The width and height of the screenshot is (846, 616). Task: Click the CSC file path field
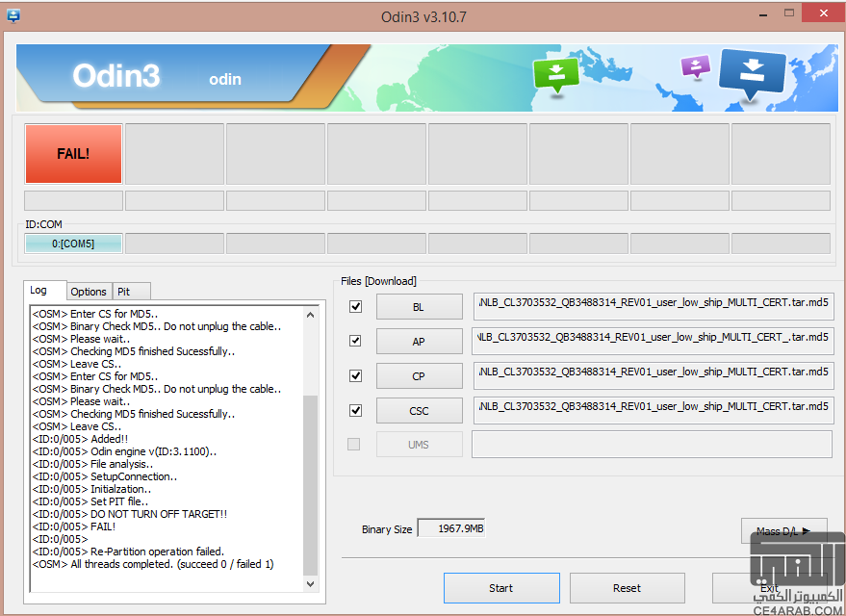pos(654,411)
